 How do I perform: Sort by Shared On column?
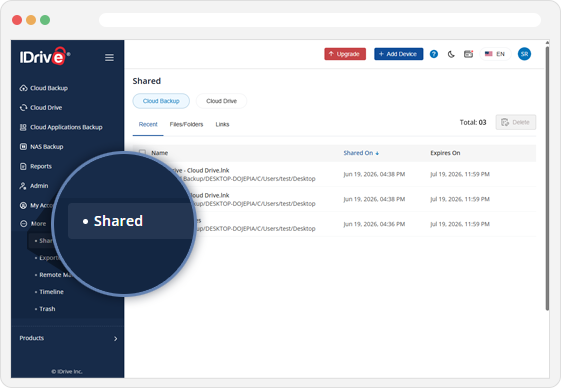[361, 153]
